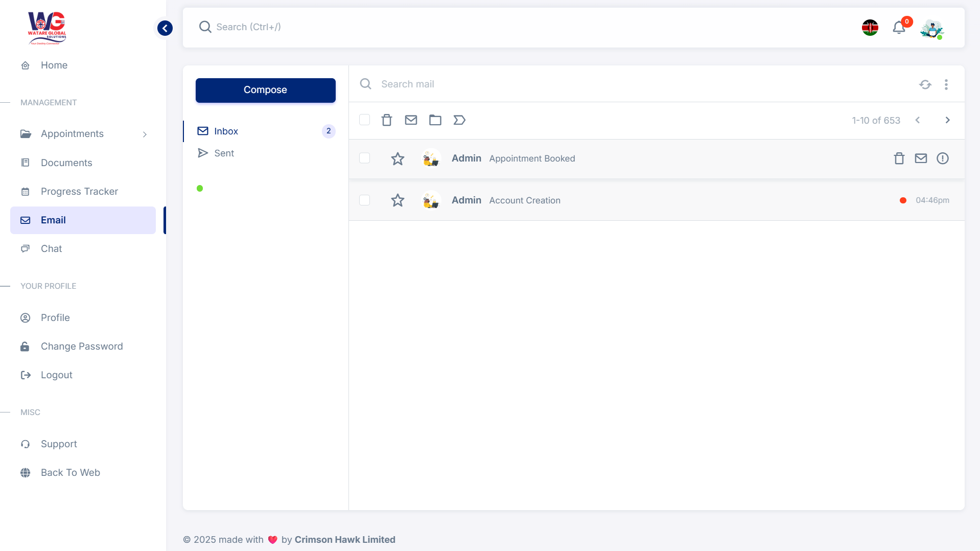Open the notifications bell icon
Viewport: 980px width, 551px height.
pos(898,28)
